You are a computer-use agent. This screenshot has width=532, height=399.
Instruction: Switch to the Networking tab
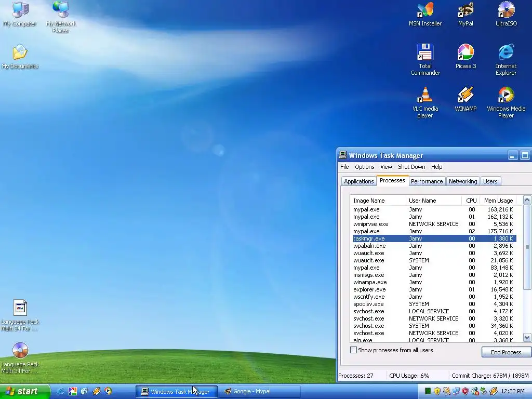[x=463, y=181]
